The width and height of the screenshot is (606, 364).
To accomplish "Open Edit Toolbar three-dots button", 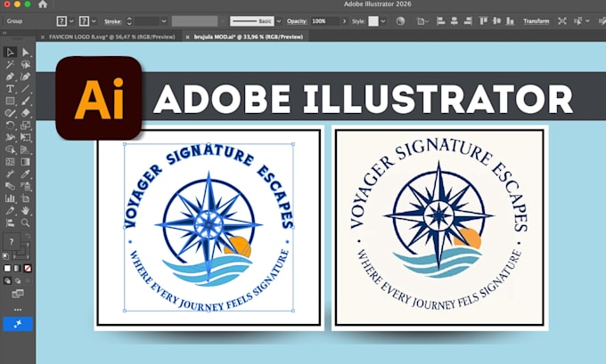I will 18,310.
